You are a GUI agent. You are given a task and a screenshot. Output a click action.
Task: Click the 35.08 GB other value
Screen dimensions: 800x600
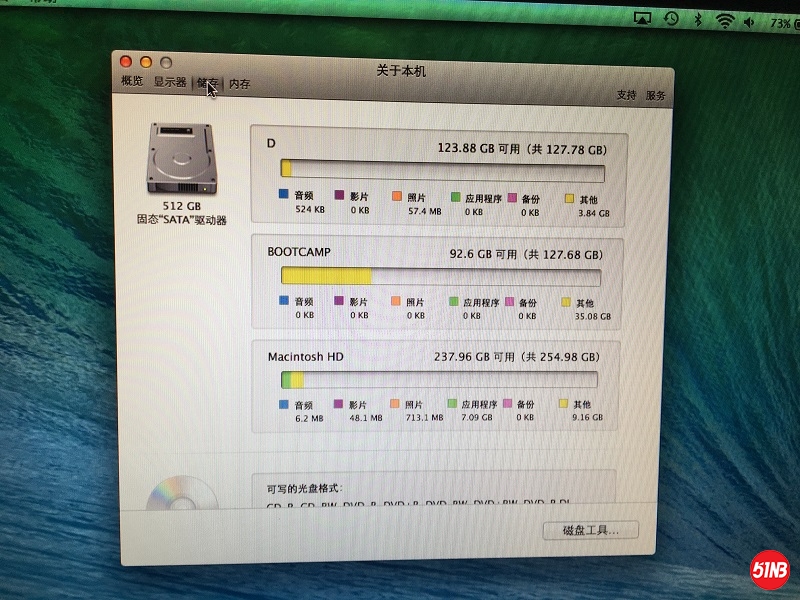(x=592, y=316)
